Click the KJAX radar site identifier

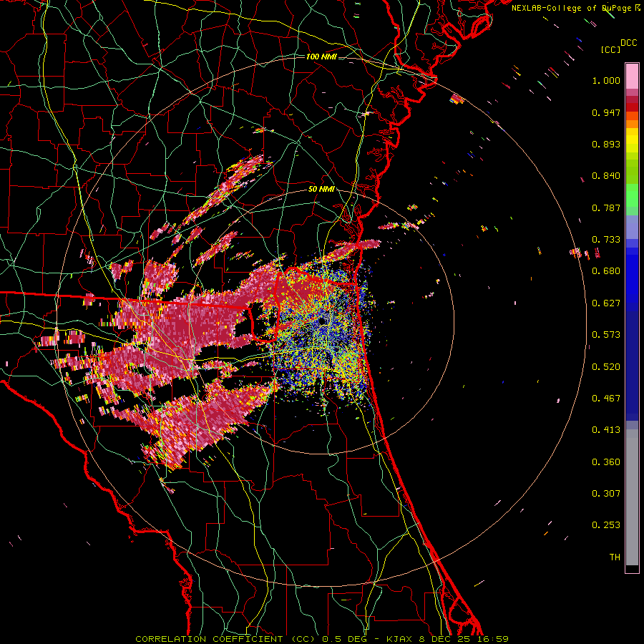401,639
